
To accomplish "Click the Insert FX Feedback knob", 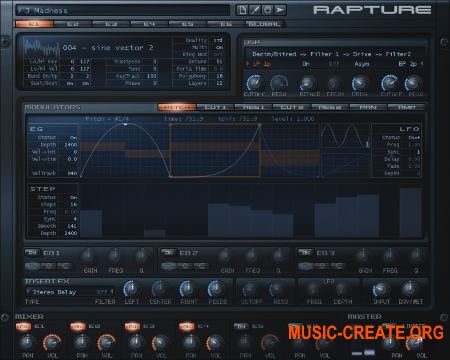I will coord(216,289).
